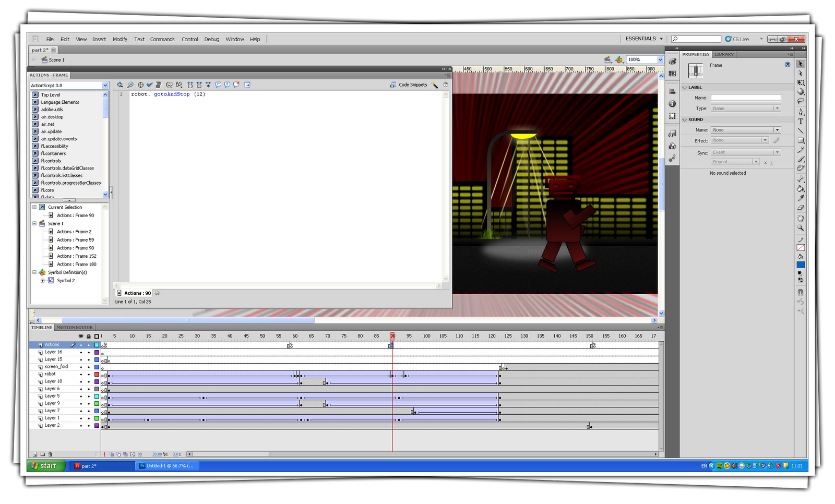Click the Delete layer trash icon

pos(51,454)
